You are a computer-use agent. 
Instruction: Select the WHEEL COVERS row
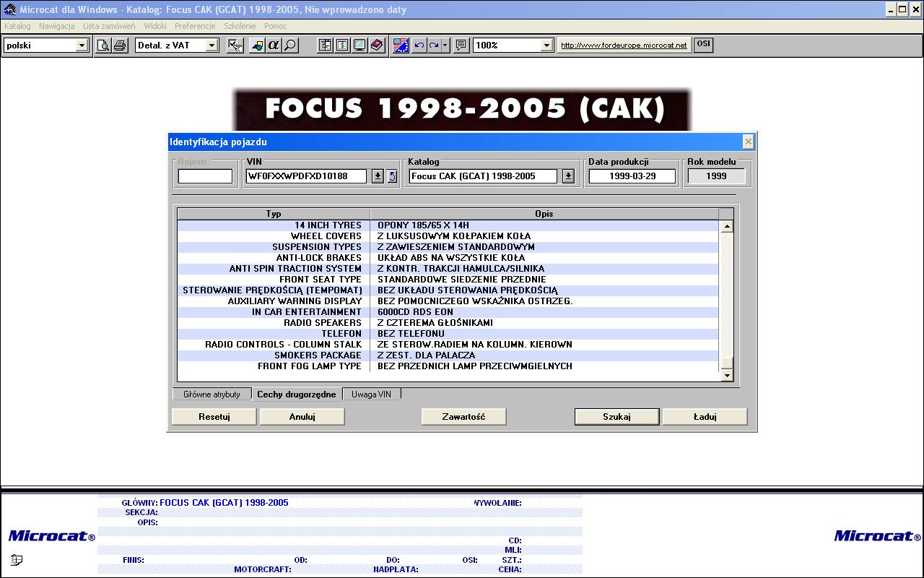448,236
